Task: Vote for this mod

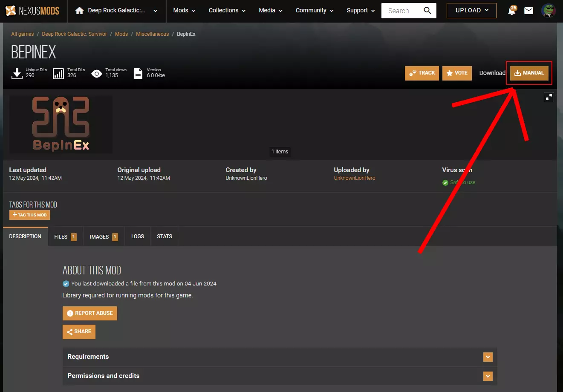Action: [x=457, y=73]
